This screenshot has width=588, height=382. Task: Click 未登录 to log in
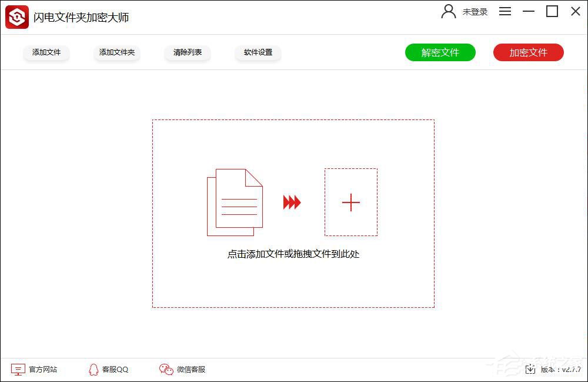[475, 11]
